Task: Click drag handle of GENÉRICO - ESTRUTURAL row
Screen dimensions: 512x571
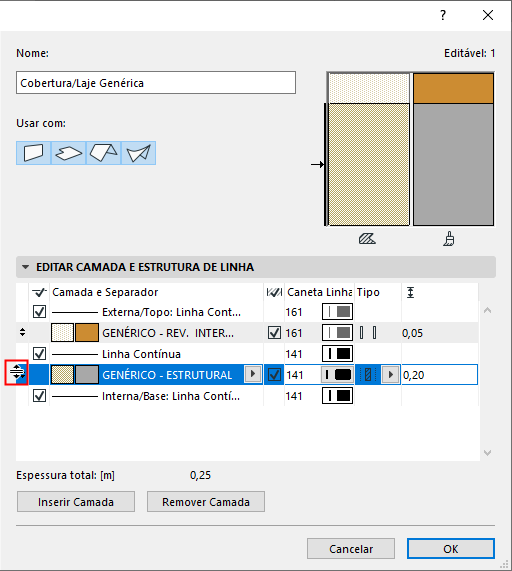Action: click(17, 372)
